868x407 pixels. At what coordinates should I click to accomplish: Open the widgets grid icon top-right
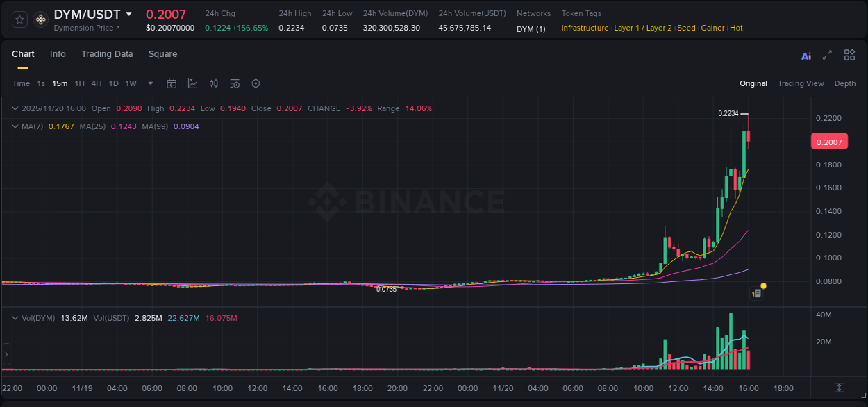coord(849,54)
